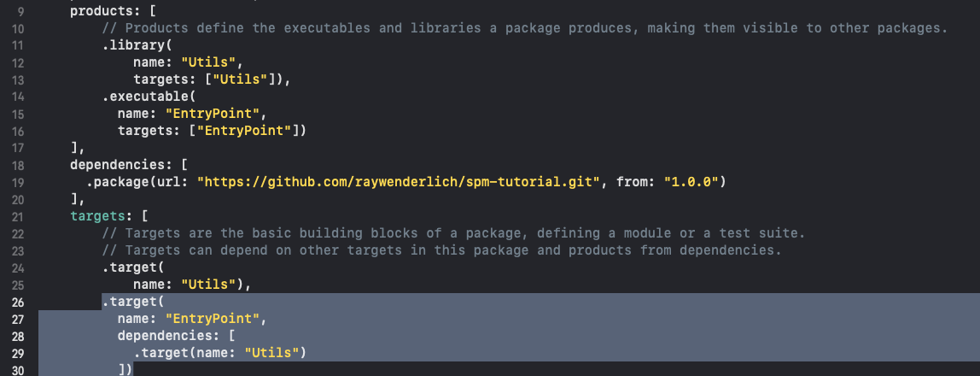Click .library( on line 11
The width and height of the screenshot is (980, 376).
click(x=137, y=45)
